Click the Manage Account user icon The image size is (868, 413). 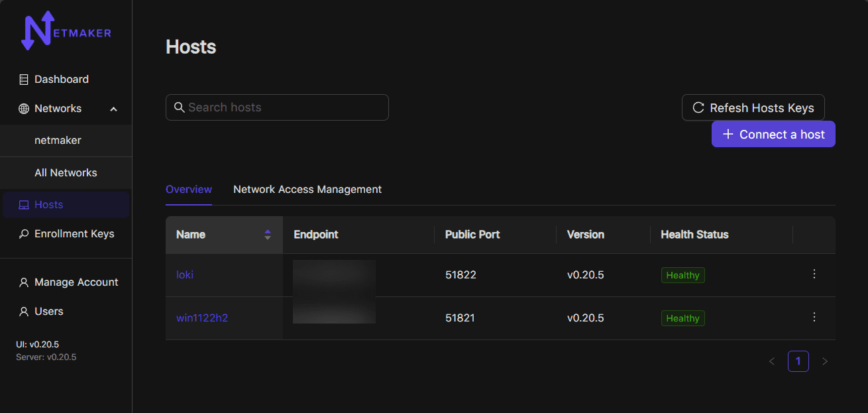coord(24,282)
